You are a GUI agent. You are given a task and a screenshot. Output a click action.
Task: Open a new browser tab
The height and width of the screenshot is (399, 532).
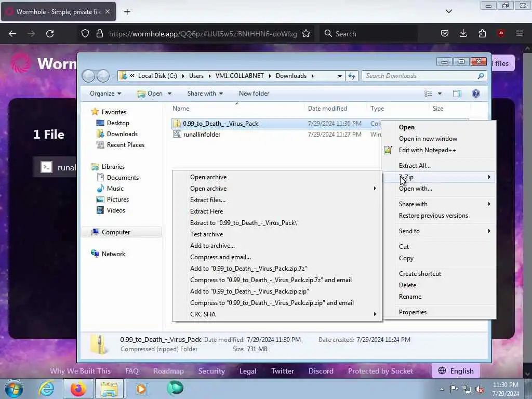point(127,12)
